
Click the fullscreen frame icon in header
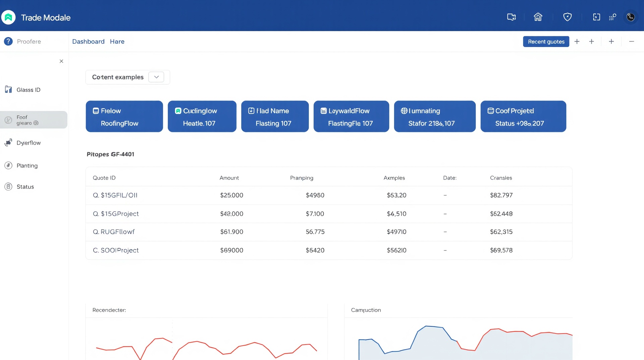pos(596,17)
